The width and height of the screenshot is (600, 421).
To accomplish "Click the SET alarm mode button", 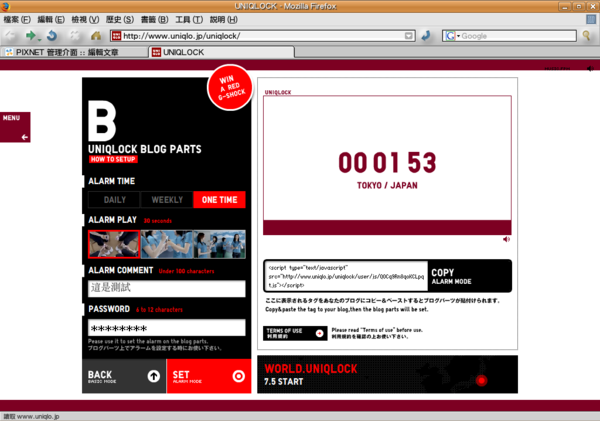I will click(209, 376).
